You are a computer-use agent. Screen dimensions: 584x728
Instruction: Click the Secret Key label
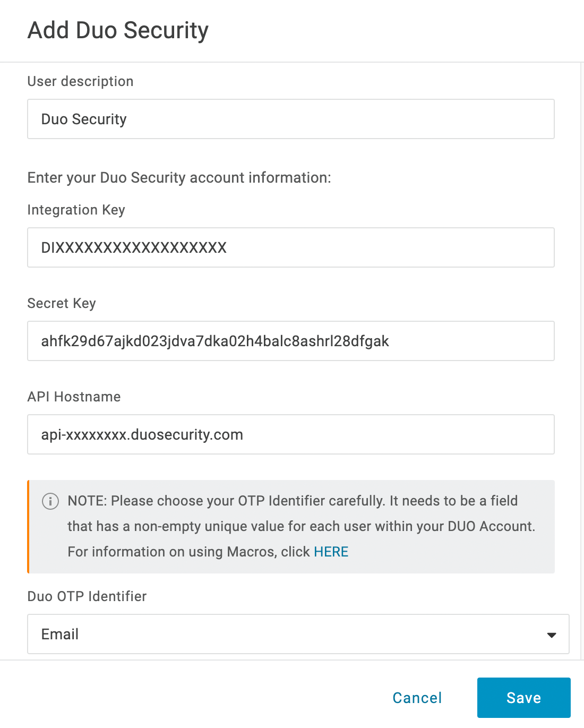(61, 303)
